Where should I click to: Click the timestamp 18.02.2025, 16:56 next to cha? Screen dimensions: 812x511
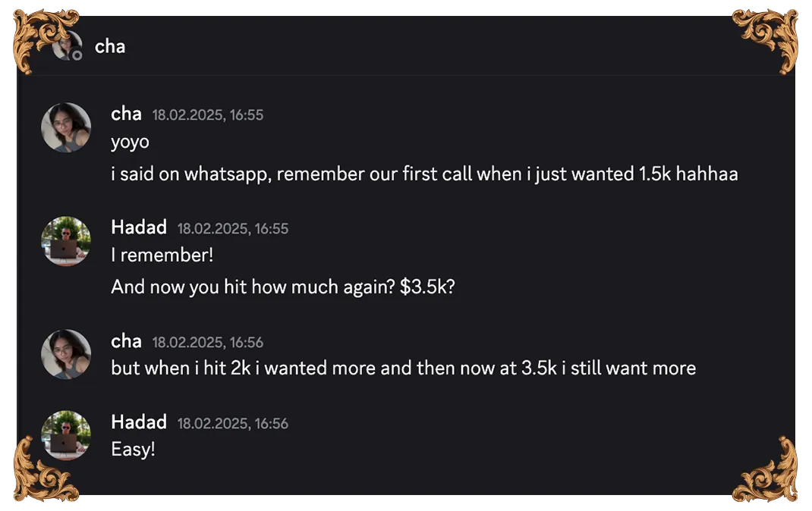click(x=208, y=343)
